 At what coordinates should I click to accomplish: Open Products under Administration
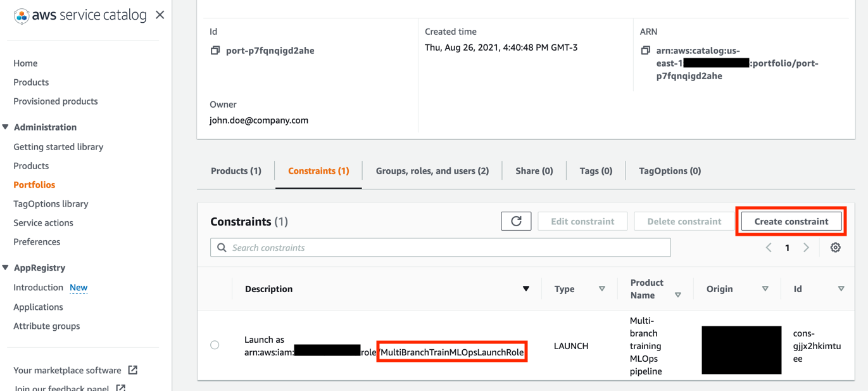tap(31, 166)
